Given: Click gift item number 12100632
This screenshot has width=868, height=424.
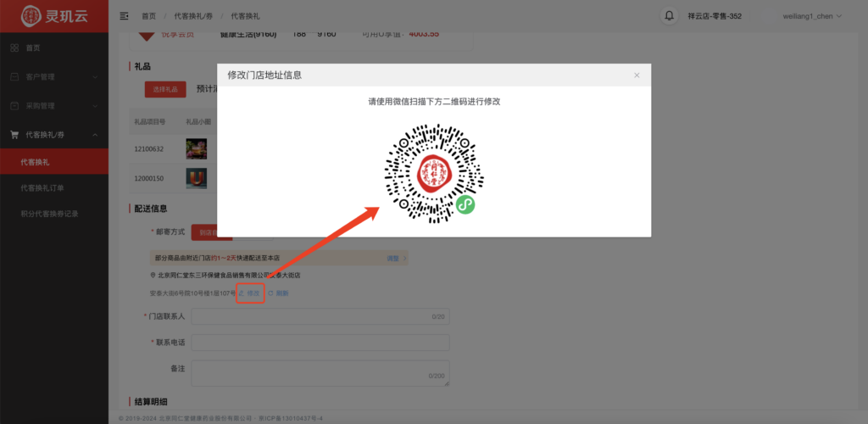Looking at the screenshot, I should 149,149.
